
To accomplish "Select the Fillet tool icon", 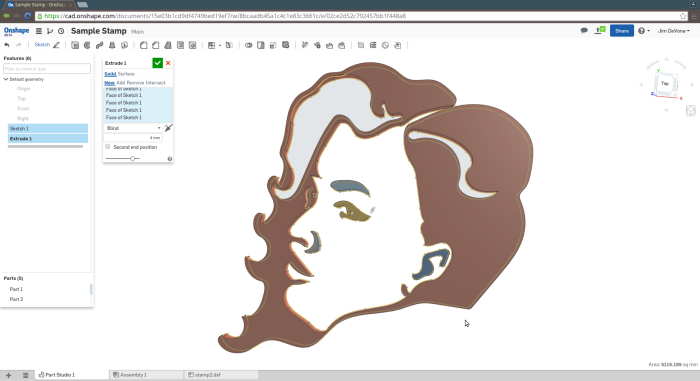I will click(x=143, y=45).
